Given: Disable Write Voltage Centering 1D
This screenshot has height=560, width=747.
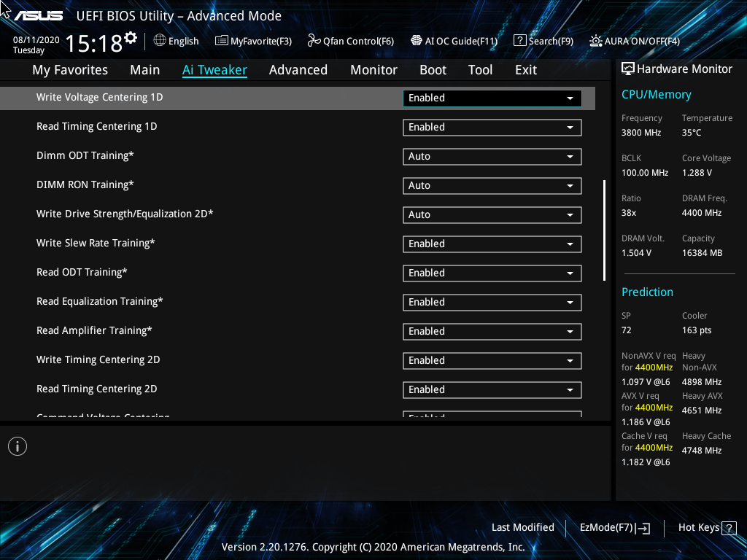Looking at the screenshot, I should [492, 98].
